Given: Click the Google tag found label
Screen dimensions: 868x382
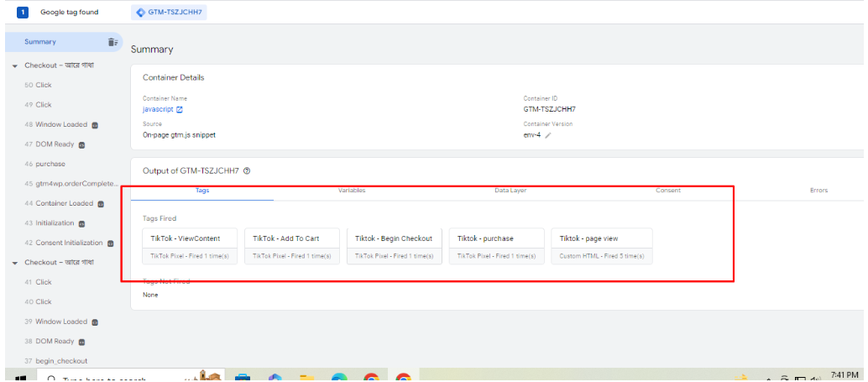Looking at the screenshot, I should 69,13.
